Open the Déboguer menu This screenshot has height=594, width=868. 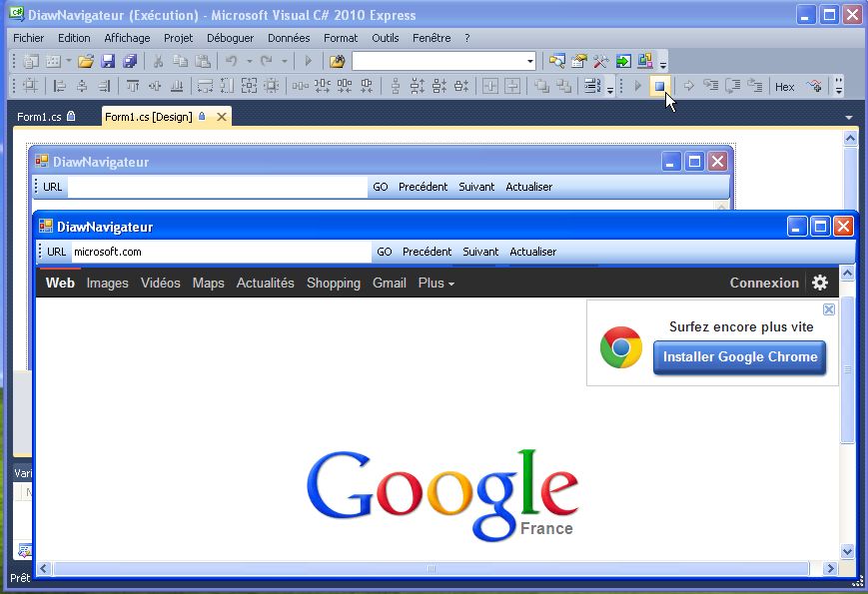(231, 38)
